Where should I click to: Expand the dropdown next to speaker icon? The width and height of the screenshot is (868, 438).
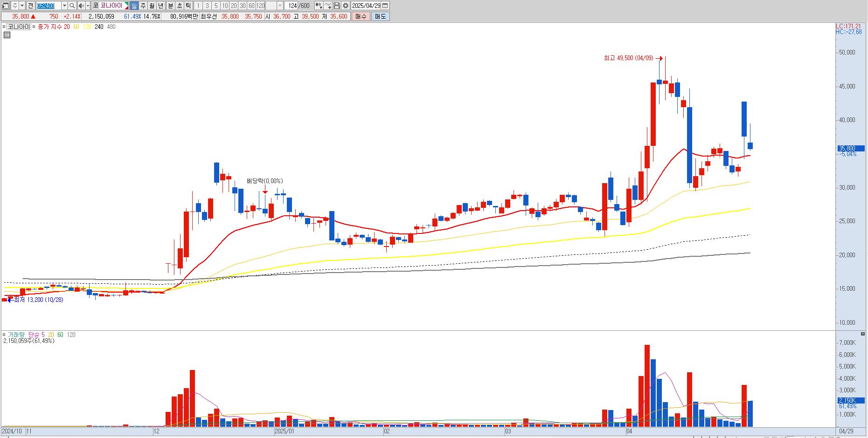[88, 6]
